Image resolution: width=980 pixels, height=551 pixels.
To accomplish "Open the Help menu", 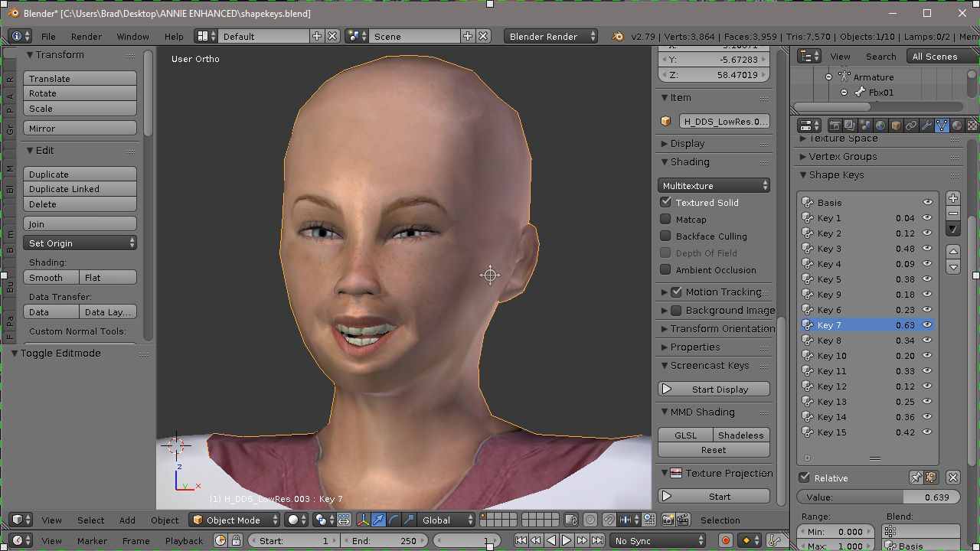I will click(174, 37).
